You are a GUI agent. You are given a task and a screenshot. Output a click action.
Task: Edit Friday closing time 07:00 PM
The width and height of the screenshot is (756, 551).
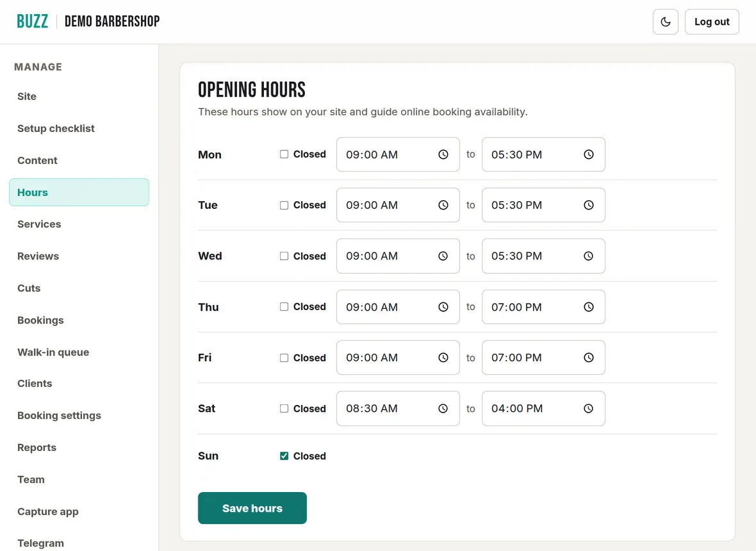coord(543,358)
